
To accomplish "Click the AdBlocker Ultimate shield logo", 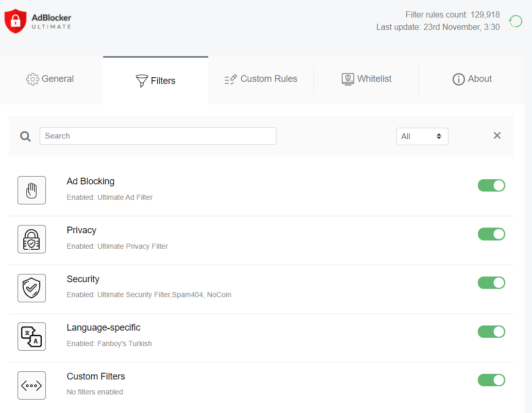I will pyautogui.click(x=15, y=21).
